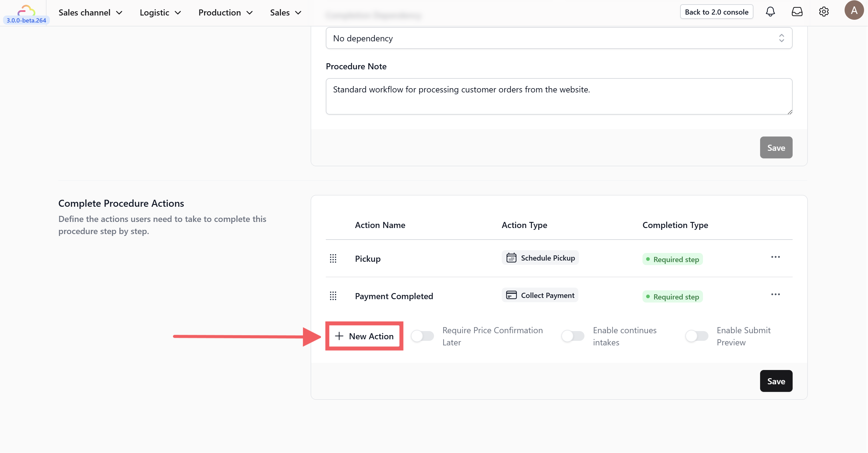Open the inbox tray icon
The height and width of the screenshot is (453, 868).
(797, 12)
